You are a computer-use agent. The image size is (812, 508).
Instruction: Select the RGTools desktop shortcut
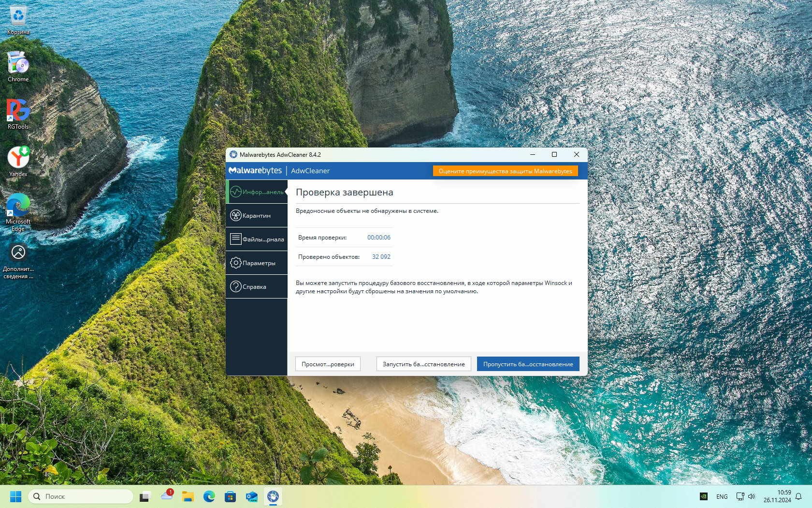click(18, 114)
